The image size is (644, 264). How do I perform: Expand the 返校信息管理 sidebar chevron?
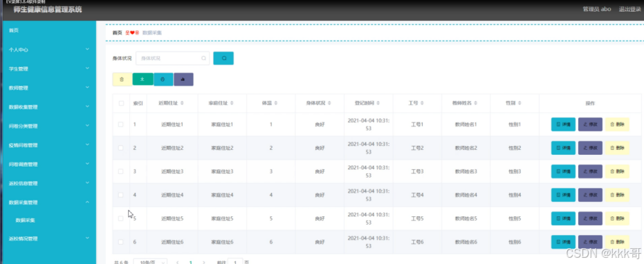coord(87,182)
